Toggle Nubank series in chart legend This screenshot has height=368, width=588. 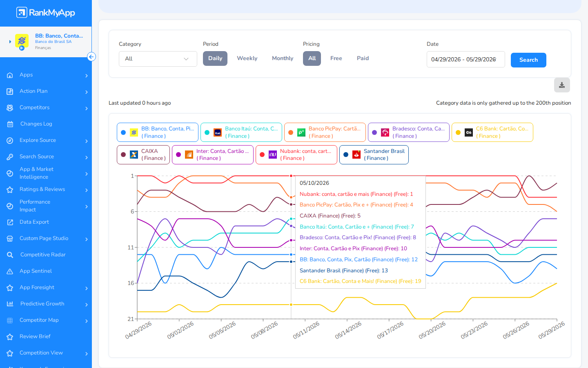point(296,155)
